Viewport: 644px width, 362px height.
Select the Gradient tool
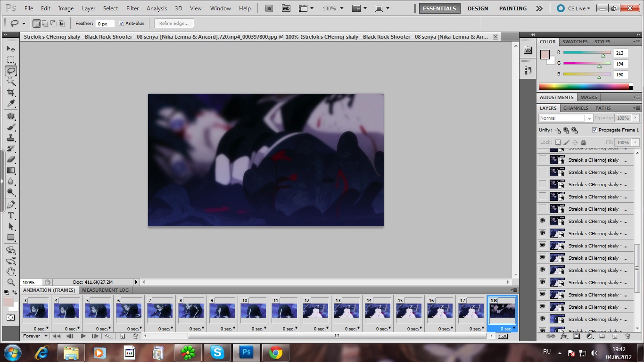click(x=11, y=170)
